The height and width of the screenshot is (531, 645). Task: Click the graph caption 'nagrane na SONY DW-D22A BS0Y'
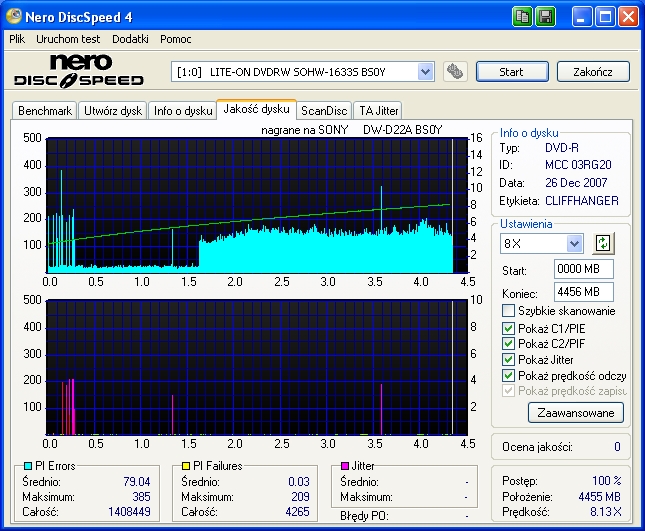[x=352, y=130]
